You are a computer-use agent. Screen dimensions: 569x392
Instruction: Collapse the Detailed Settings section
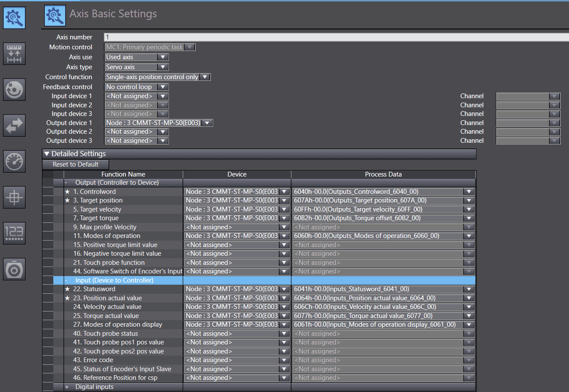[x=47, y=154]
